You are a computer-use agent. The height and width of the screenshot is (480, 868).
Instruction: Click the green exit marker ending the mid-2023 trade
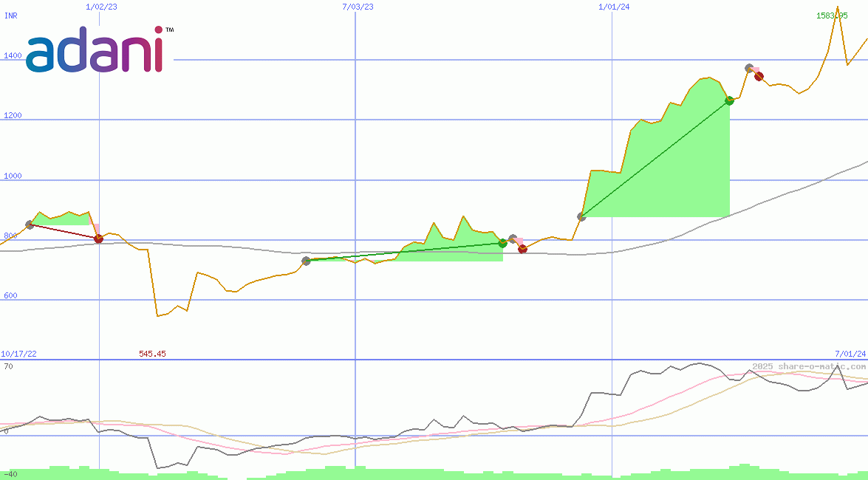(502, 243)
